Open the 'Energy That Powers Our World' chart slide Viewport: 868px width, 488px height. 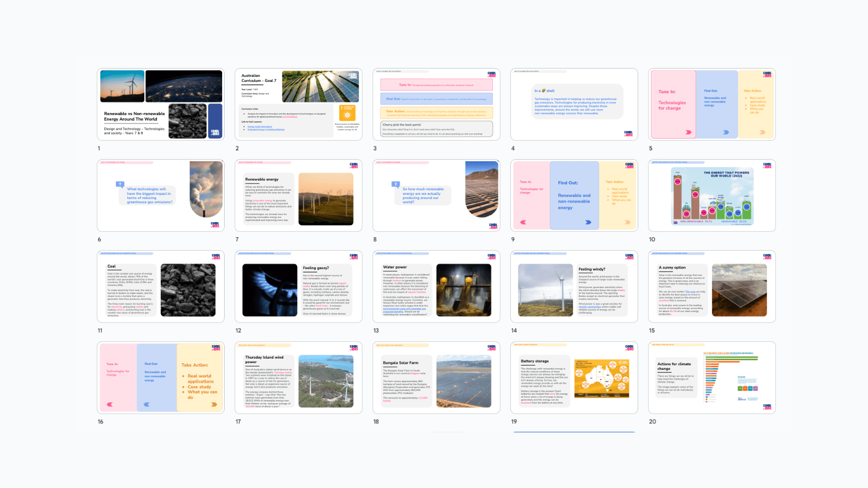711,195
